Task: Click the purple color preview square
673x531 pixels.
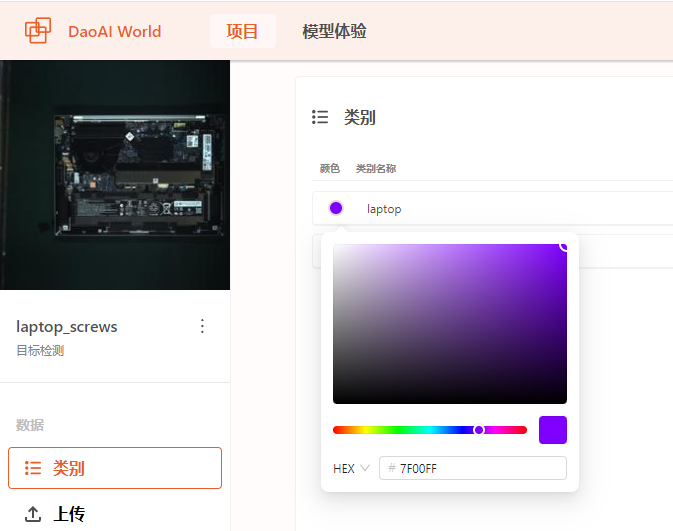Action: tap(553, 430)
